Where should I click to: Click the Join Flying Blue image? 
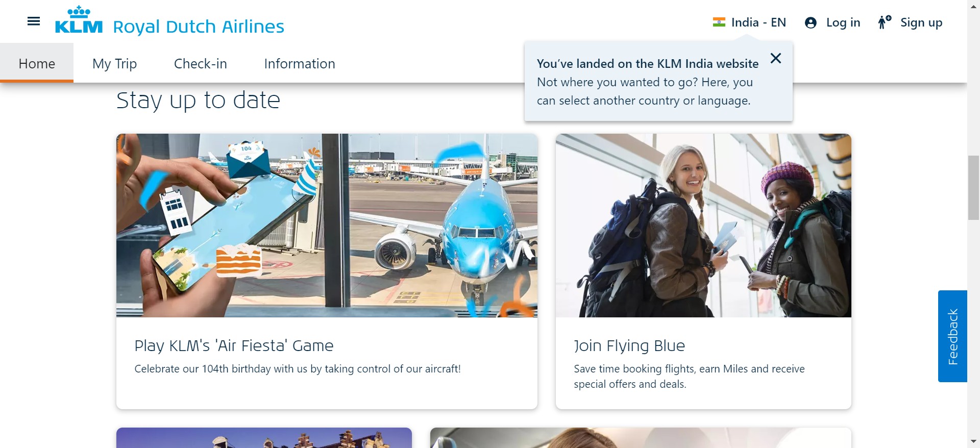(703, 225)
